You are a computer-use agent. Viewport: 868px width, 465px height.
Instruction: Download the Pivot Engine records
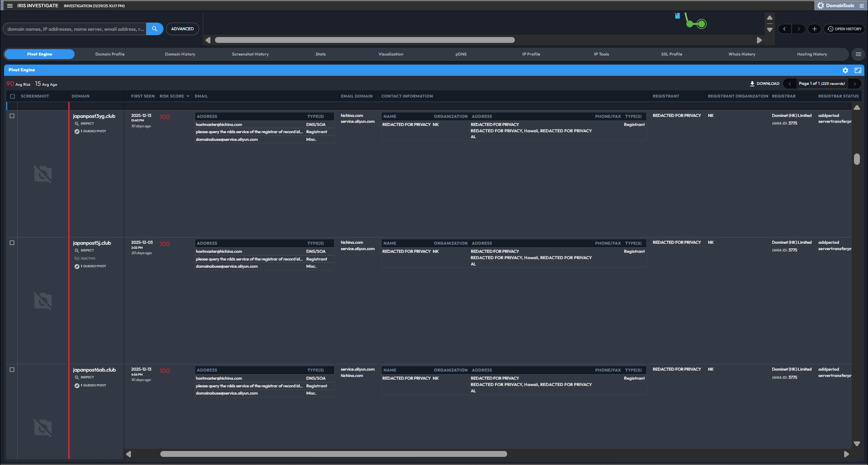pyautogui.click(x=765, y=84)
